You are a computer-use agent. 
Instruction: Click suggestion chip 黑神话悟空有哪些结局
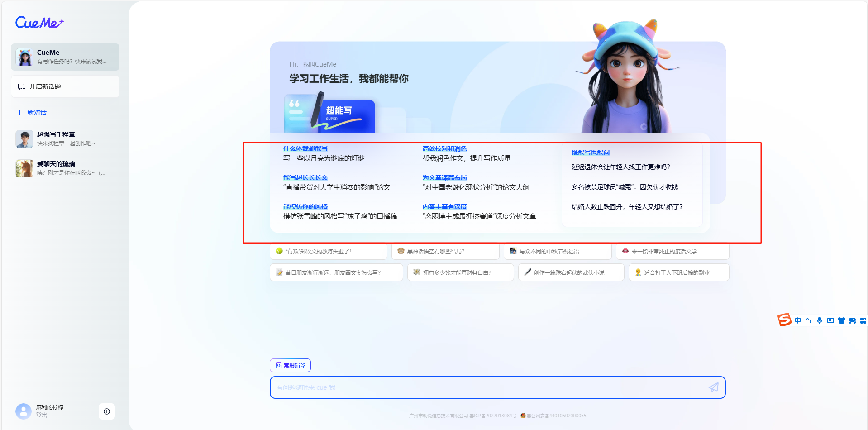click(x=445, y=251)
